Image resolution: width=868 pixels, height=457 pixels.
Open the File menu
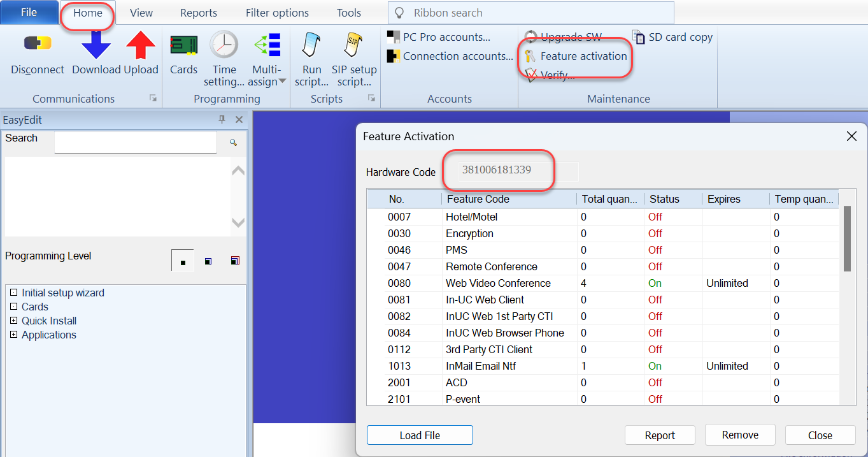[x=29, y=12]
